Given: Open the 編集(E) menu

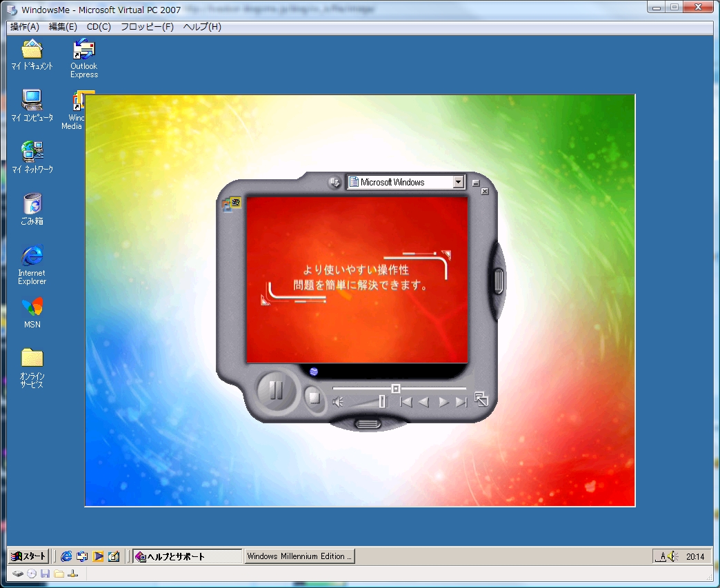Looking at the screenshot, I should click(x=63, y=27).
